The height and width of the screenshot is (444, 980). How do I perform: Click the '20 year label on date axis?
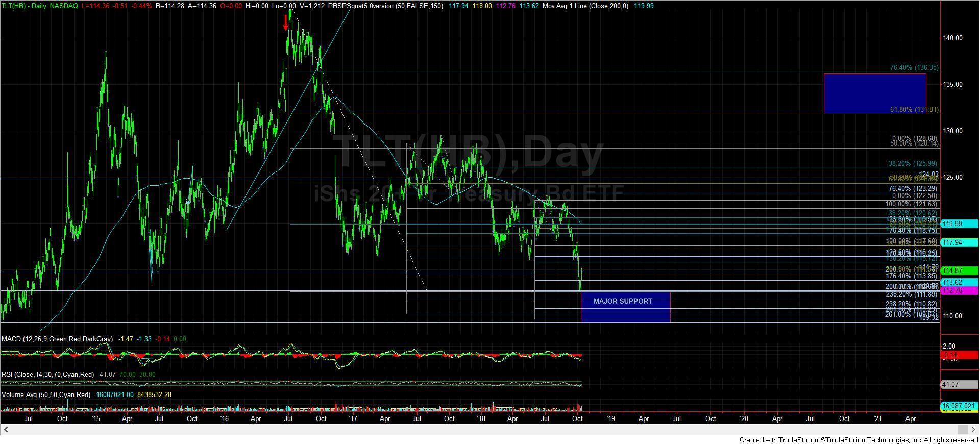pos(744,419)
